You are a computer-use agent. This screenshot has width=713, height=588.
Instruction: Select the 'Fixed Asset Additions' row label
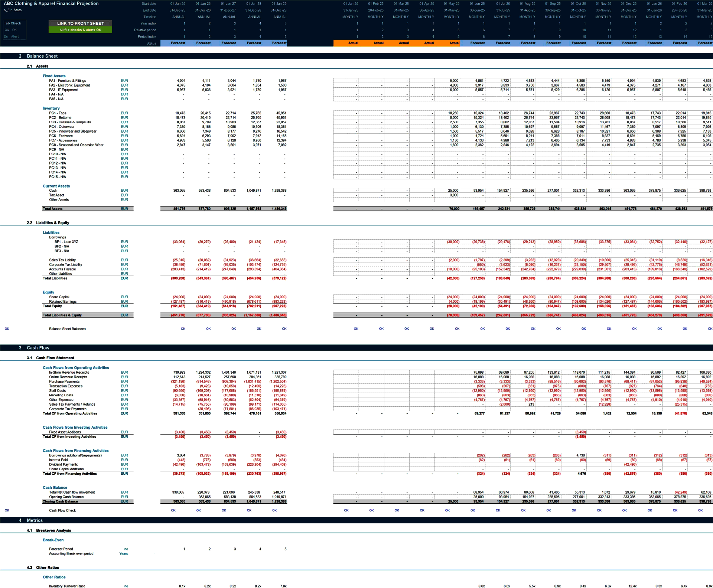pos(65,432)
